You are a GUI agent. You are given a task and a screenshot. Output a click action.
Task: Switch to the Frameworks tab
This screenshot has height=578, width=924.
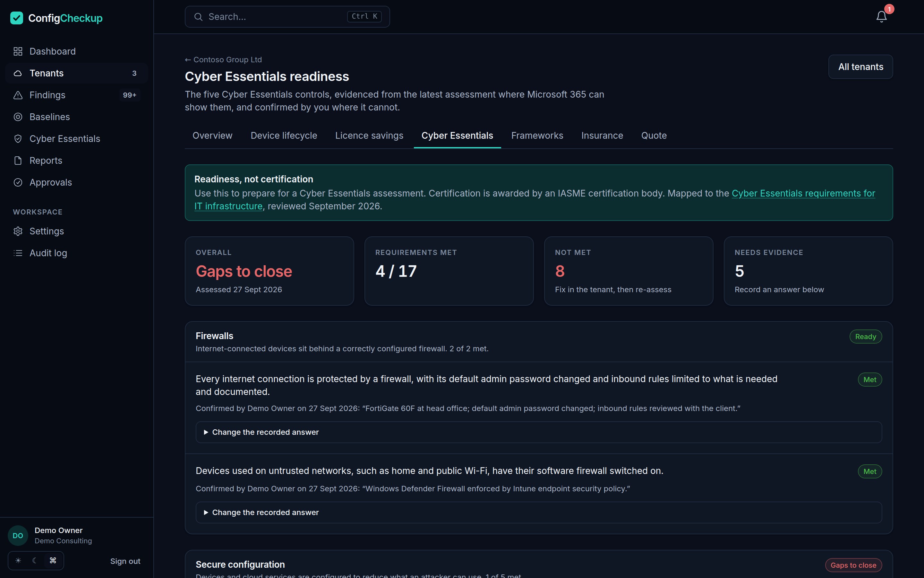point(537,135)
